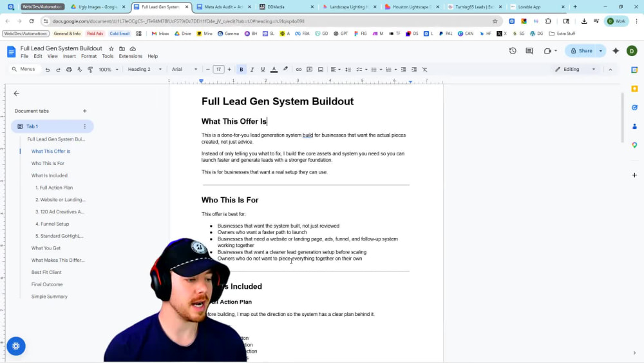The height and width of the screenshot is (363, 644).
Task: Toggle italic formatting
Action: pyautogui.click(x=252, y=70)
